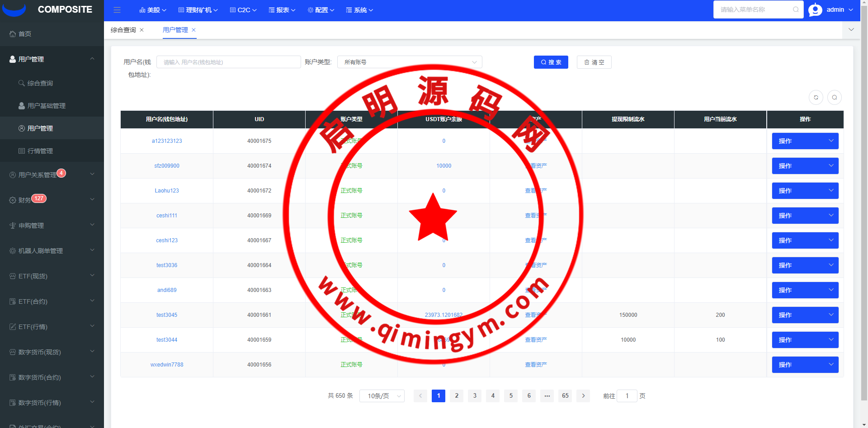Open the 10条/页 page size dropdown

click(382, 396)
